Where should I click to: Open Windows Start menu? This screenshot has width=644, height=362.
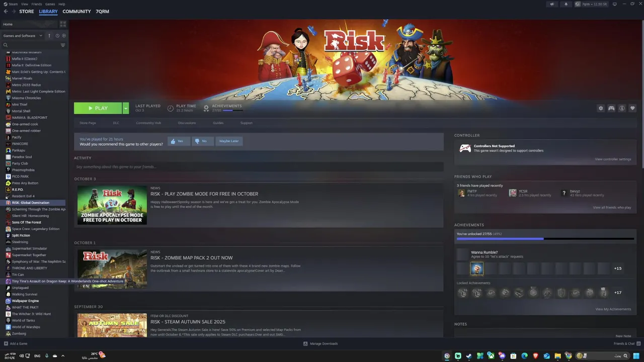click(x=636, y=356)
